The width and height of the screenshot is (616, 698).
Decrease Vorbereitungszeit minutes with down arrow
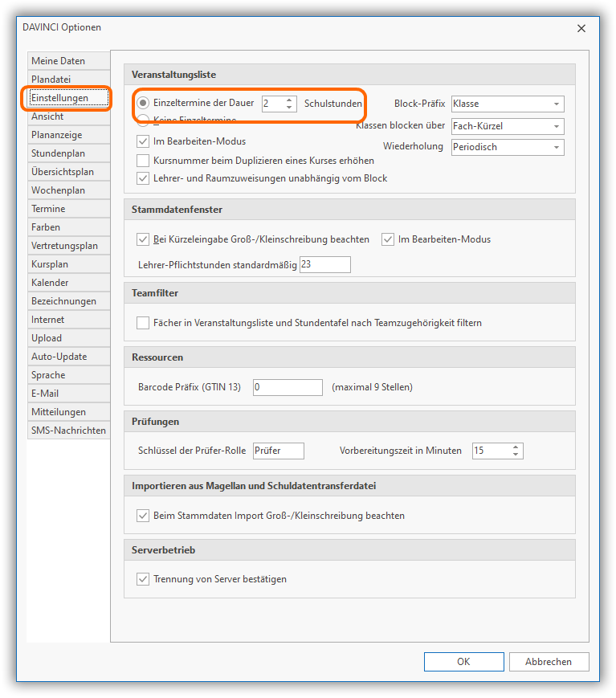pos(516,455)
